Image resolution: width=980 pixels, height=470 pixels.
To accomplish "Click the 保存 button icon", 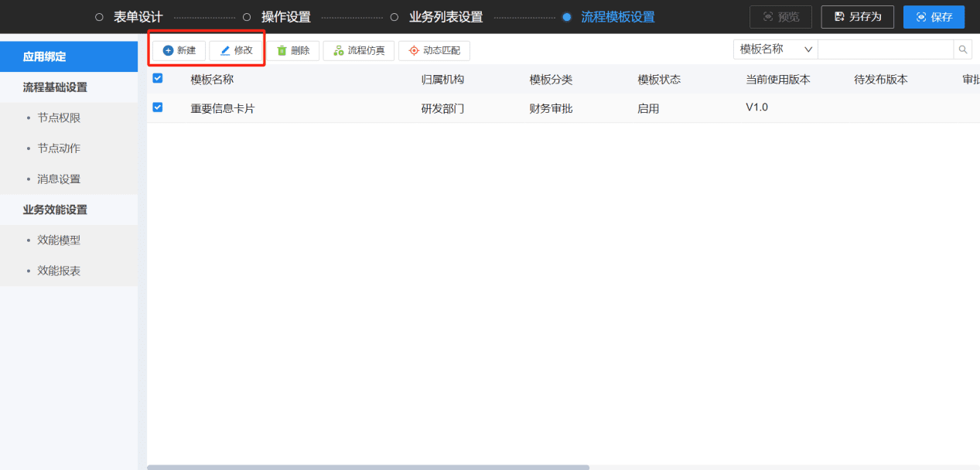I will click(921, 16).
